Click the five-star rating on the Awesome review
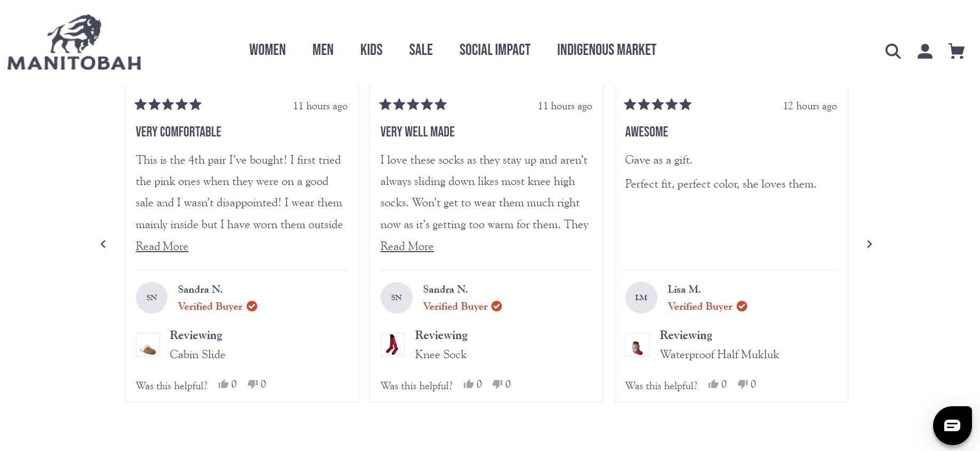Screen dimensions: 980x451 click(657, 104)
